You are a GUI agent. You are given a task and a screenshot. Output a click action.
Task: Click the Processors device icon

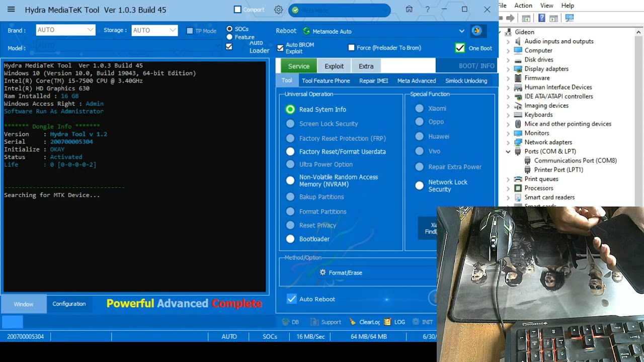pyautogui.click(x=518, y=188)
